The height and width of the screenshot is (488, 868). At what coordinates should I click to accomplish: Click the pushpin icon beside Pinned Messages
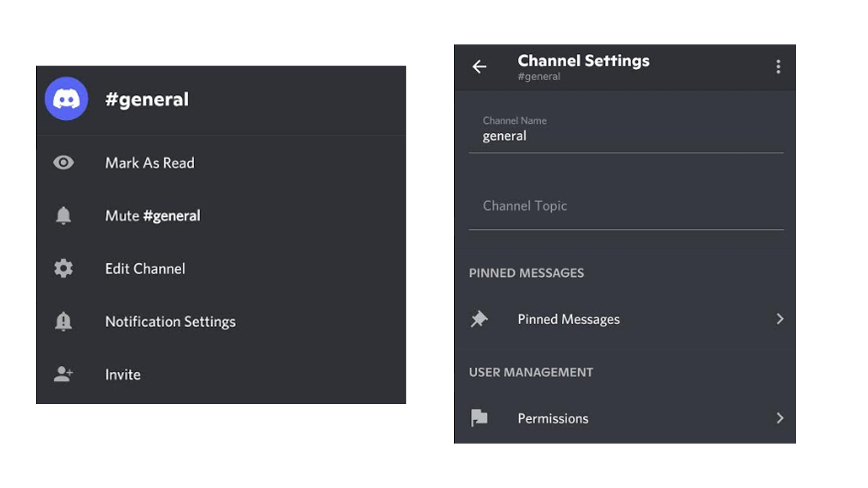[479, 319]
